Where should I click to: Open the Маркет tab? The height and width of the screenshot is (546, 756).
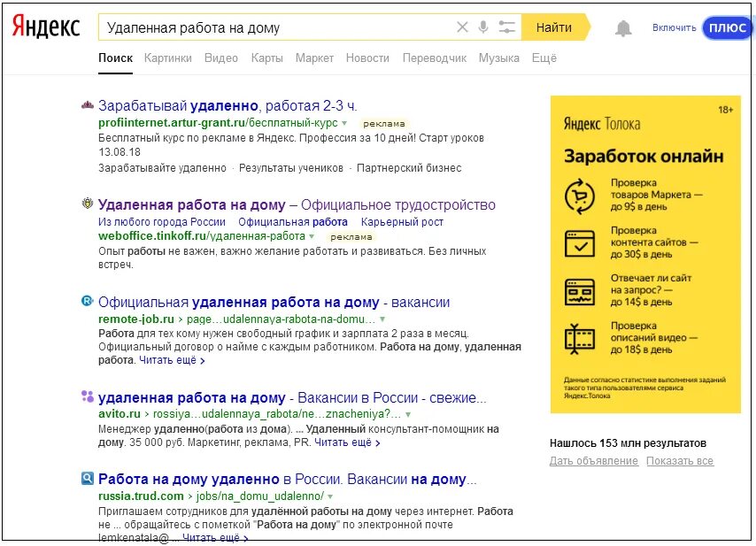314,58
